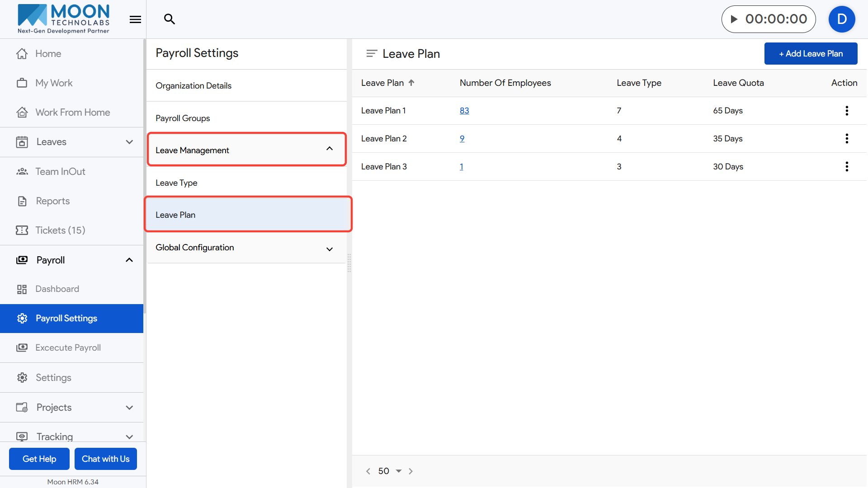The image size is (868, 488).
Task: Open the rows-per-page 50 dropdown
Action: 391,471
